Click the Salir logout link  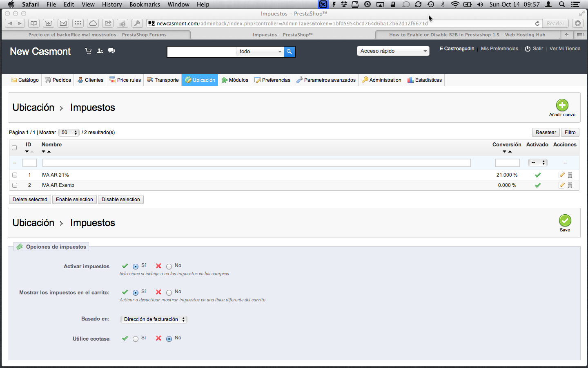(x=535, y=49)
